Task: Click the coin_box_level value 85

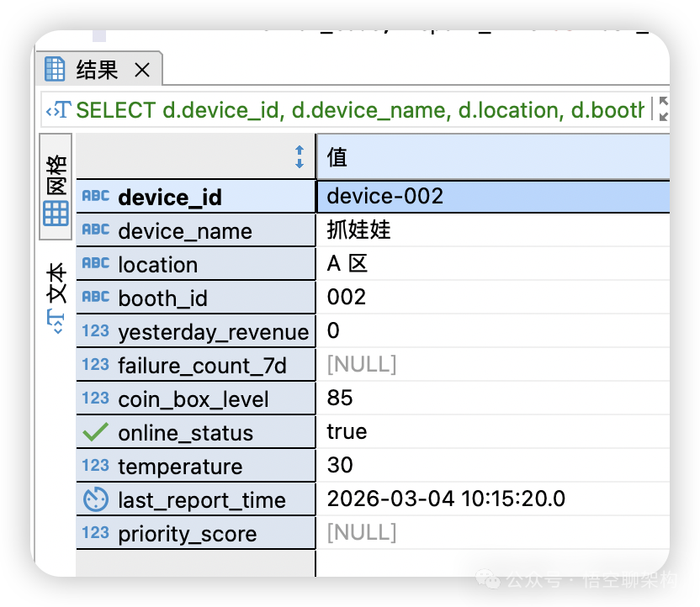Action: pos(340,399)
